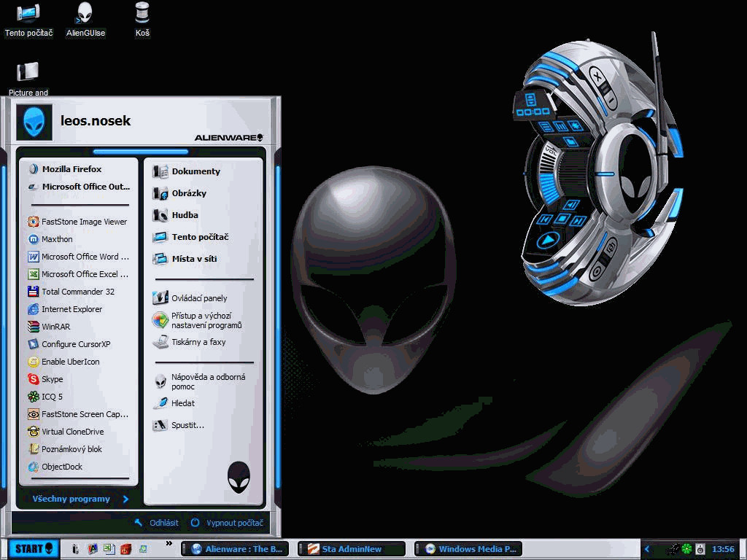Viewport: 747px width, 560px height.
Task: Click the Excel quick launch icon
Action: tap(109, 549)
